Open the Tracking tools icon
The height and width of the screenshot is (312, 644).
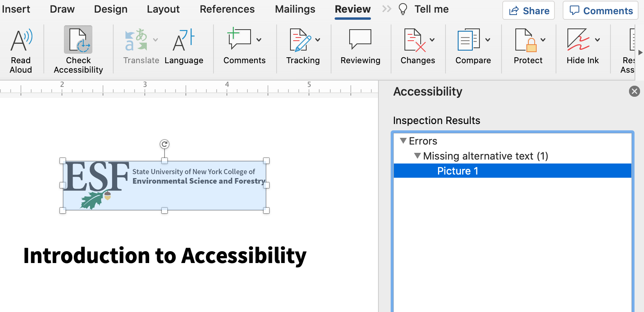coord(300,40)
